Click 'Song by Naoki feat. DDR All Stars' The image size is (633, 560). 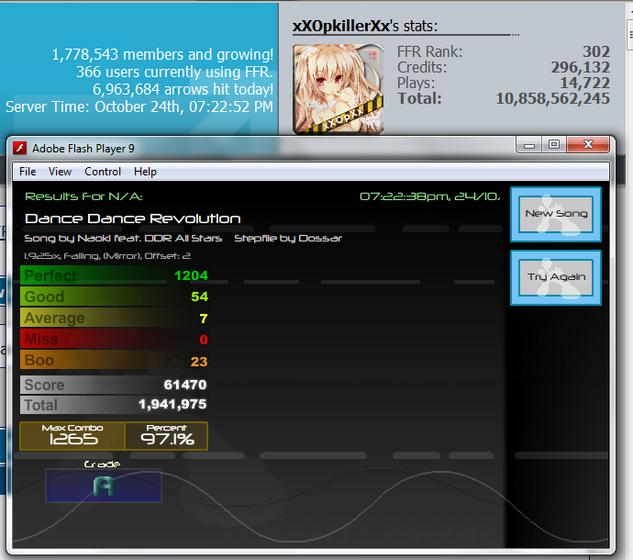point(123,239)
